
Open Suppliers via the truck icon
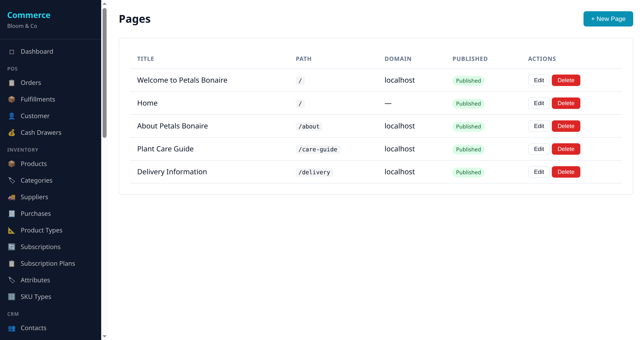pyautogui.click(x=11, y=197)
